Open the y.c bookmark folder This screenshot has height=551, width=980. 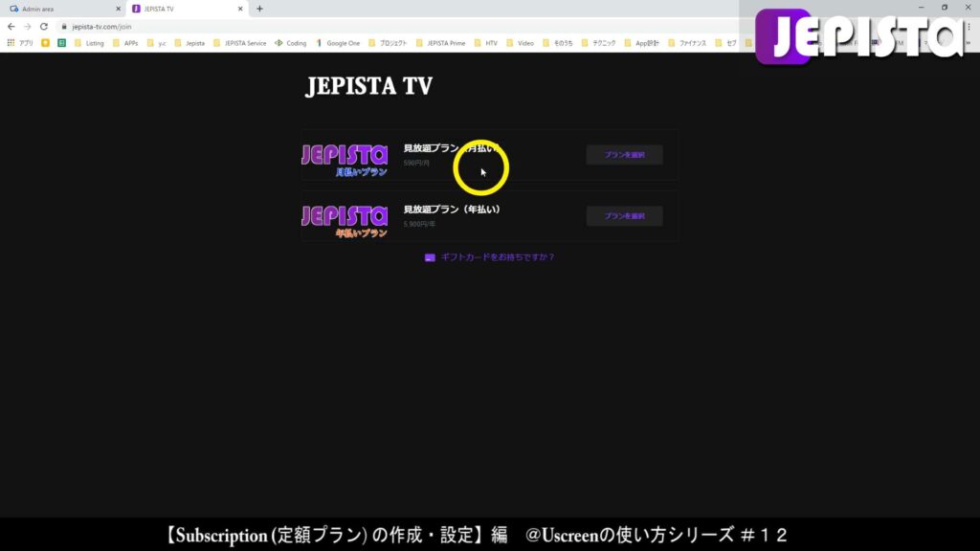point(156,43)
